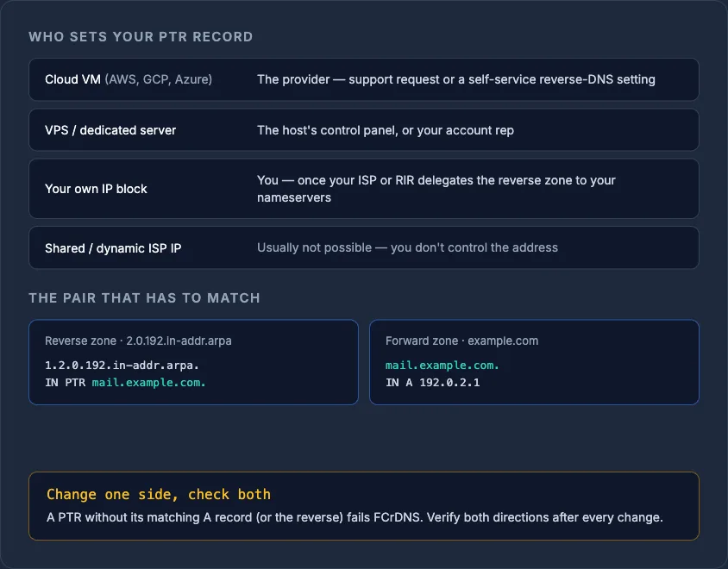Click 'mail.example.com.' in the IN PTR line
The image size is (728, 569).
(x=148, y=383)
